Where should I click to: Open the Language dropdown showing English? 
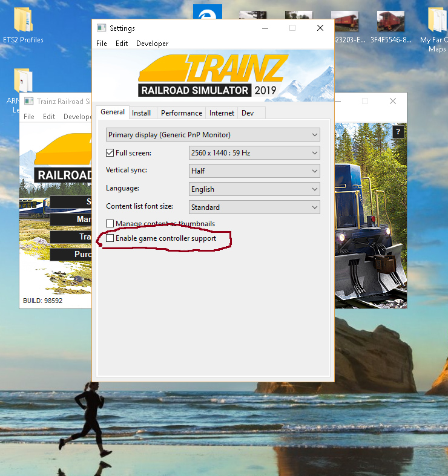tap(254, 189)
